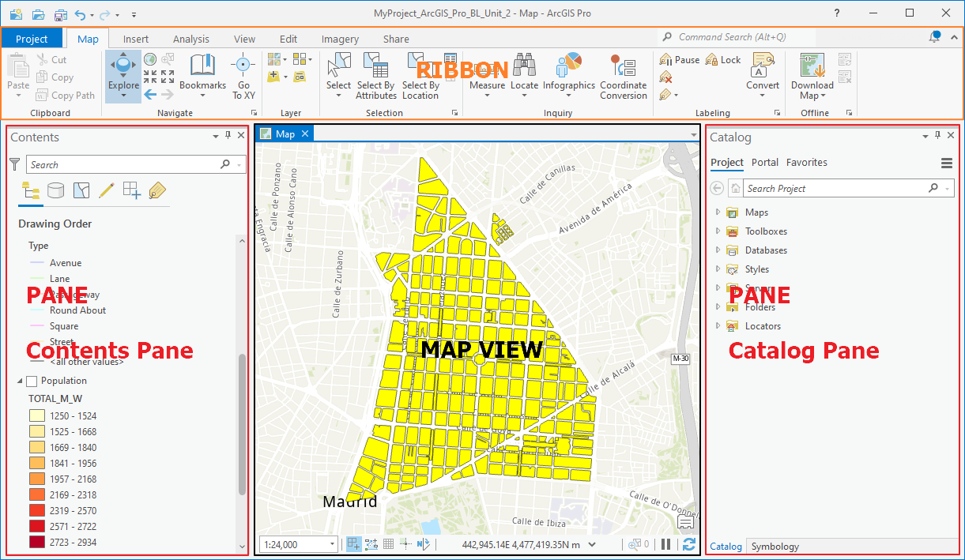The height and width of the screenshot is (560, 965).
Task: Open Select By Location
Action: click(420, 77)
